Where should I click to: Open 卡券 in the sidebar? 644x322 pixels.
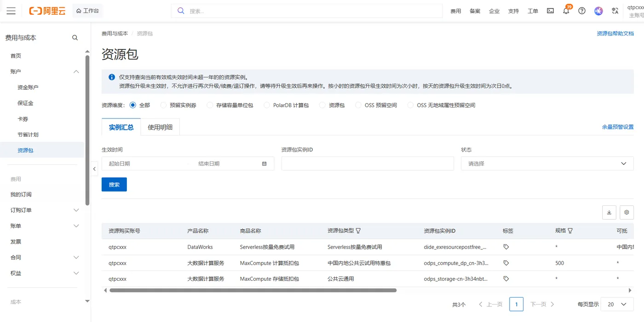(23, 119)
